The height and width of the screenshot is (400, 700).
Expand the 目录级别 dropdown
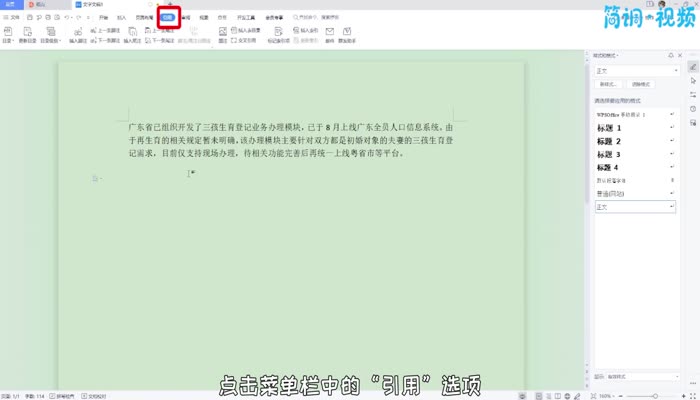[47, 41]
